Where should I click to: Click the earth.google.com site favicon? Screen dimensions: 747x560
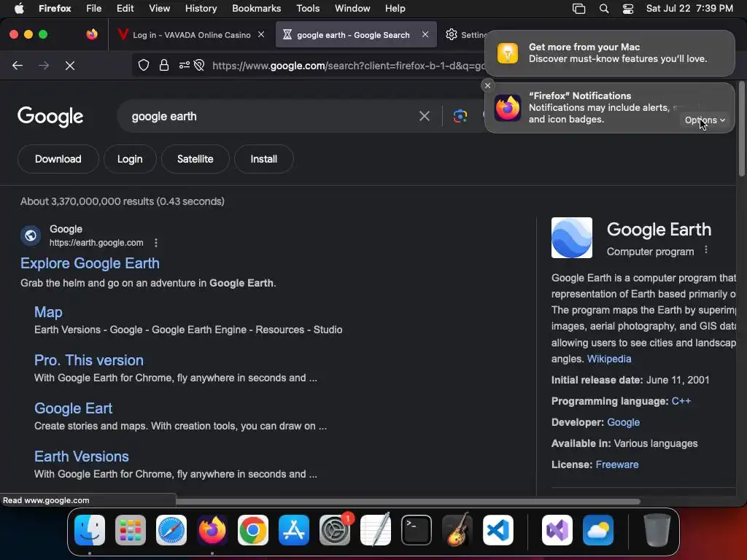31,236
